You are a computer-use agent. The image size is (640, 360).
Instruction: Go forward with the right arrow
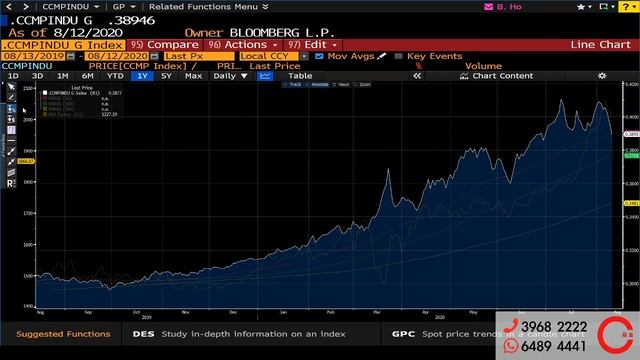point(26,7)
